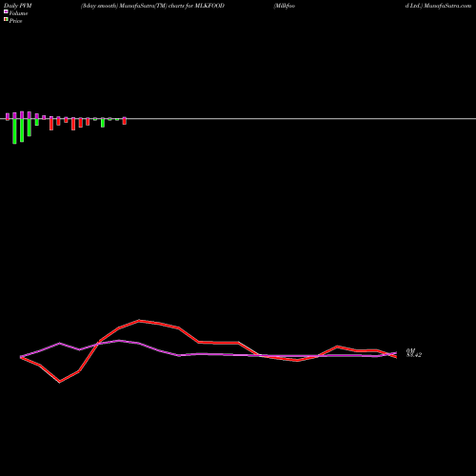Click the Price legend color swatch
Viewport: 476px width, 476px height.
tap(6, 20)
